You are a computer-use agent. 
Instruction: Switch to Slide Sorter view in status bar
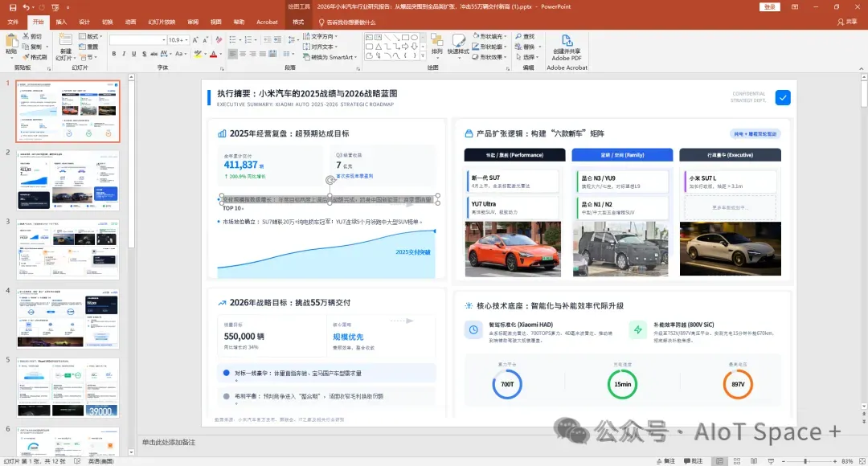tap(737, 461)
